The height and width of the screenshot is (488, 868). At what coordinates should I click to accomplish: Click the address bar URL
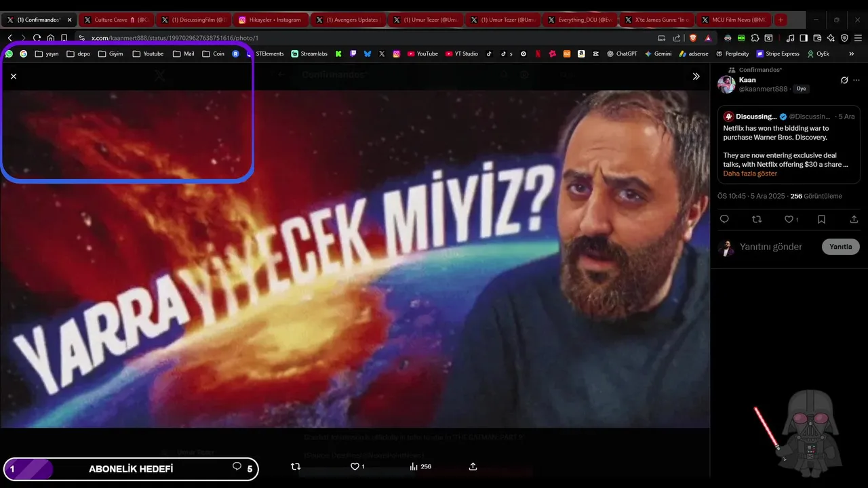(x=175, y=38)
